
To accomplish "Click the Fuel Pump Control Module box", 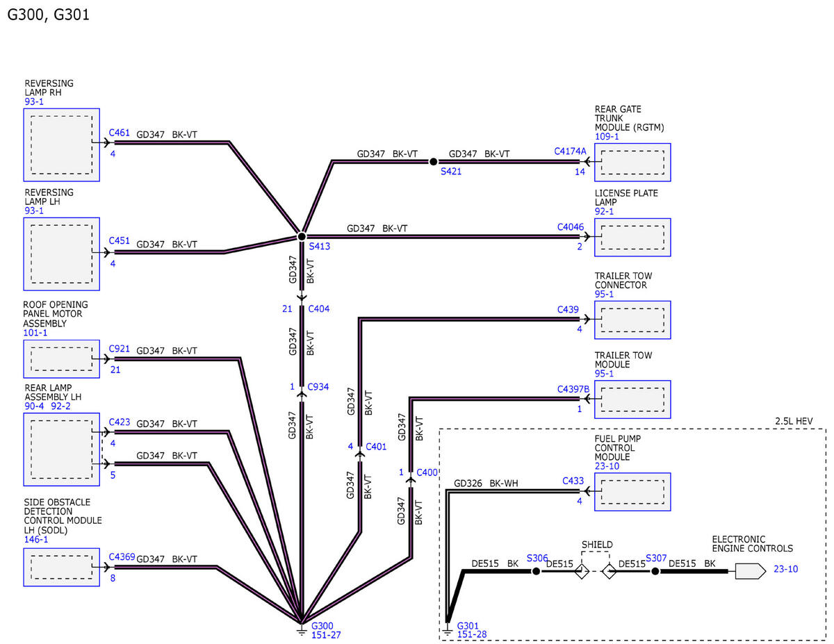I will point(632,492).
